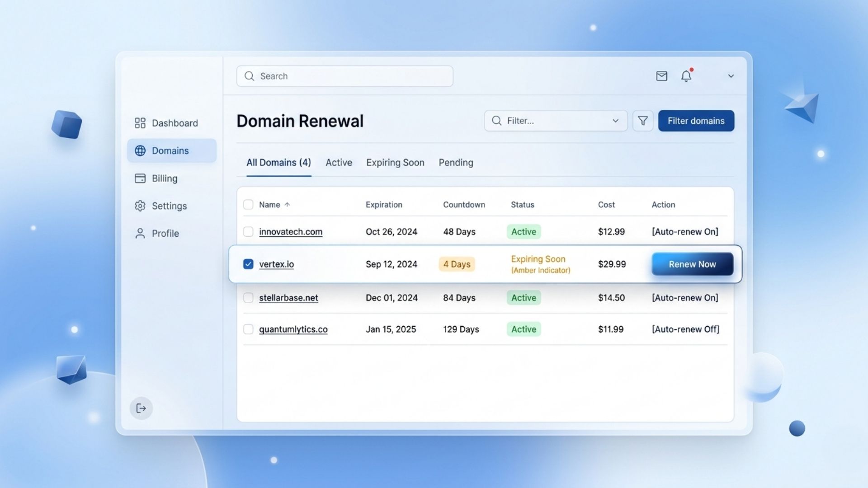Open Profile from the sidebar
The height and width of the screenshot is (488, 868).
[157, 233]
